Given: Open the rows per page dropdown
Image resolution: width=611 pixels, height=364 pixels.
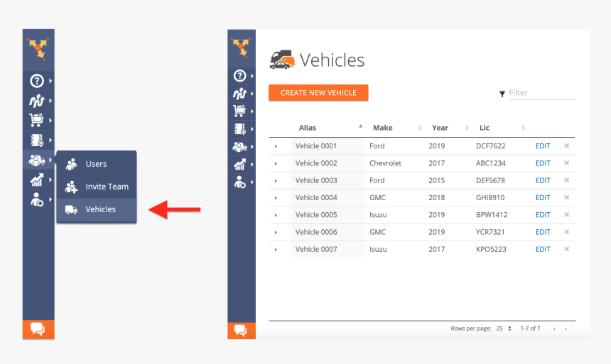Looking at the screenshot, I should click(504, 329).
